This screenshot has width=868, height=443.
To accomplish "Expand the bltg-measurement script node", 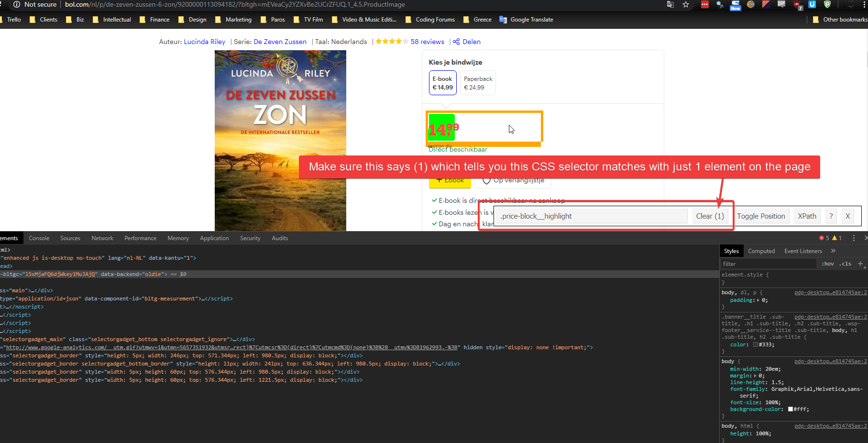I will 116,299.
